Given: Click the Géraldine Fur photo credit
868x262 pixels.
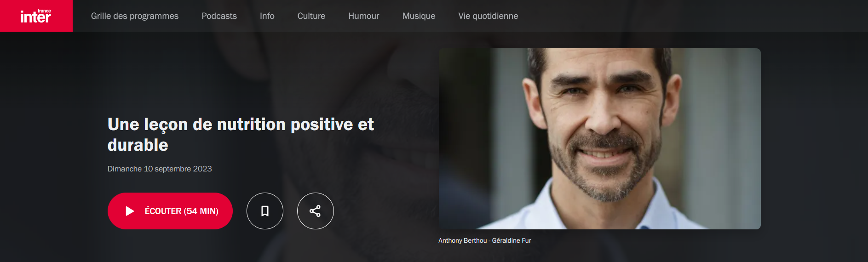Looking at the screenshot, I should [x=512, y=240].
